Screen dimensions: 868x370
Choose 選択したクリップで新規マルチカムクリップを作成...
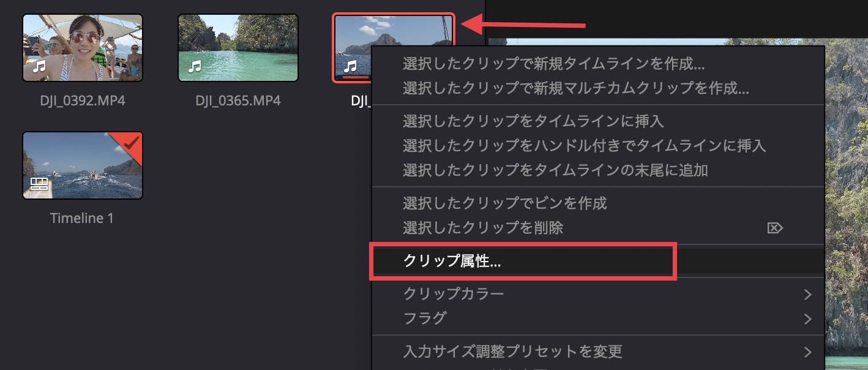pyautogui.click(x=576, y=88)
